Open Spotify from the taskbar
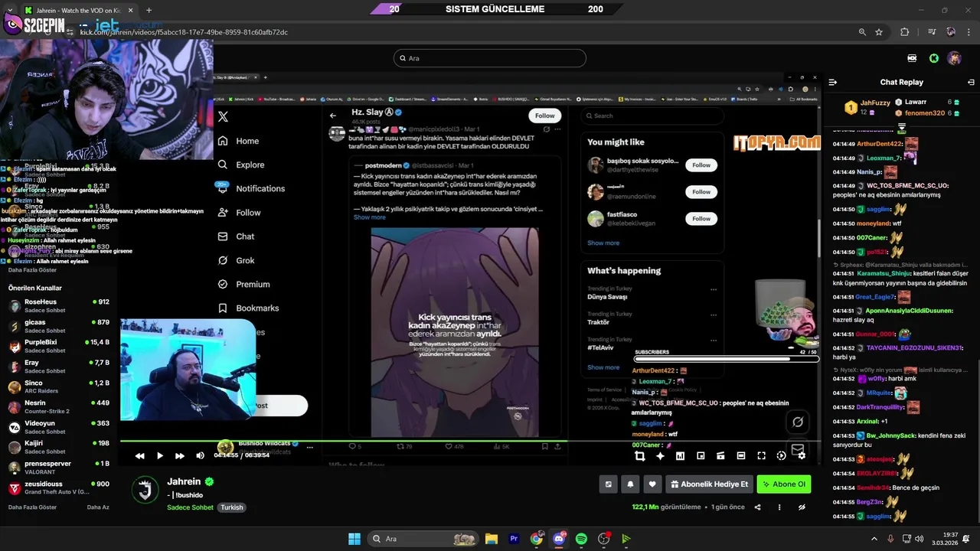 click(x=581, y=539)
